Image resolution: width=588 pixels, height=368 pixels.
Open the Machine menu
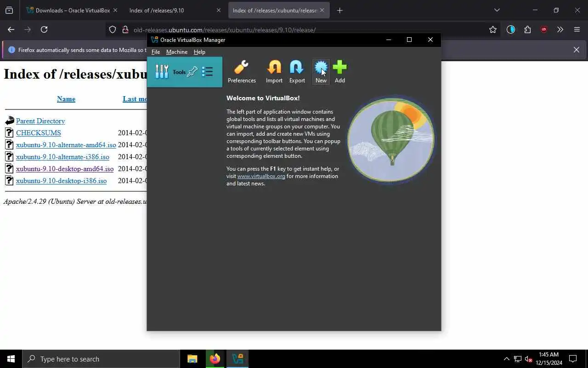coord(177,52)
